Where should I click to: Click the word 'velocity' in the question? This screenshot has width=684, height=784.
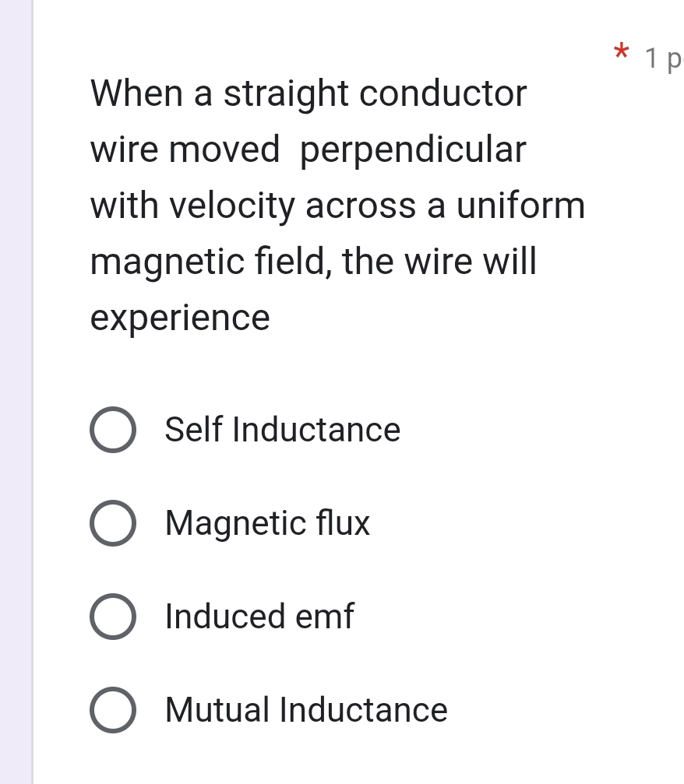(233, 206)
